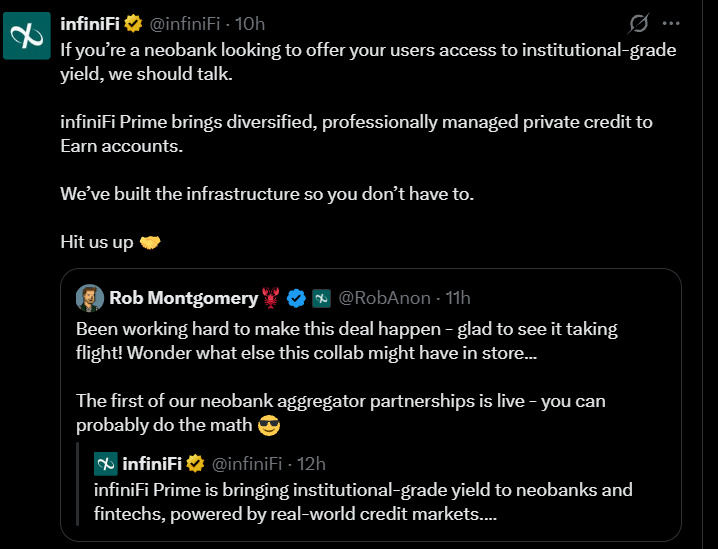Click the 12h timestamp in nested quote

coord(311,464)
